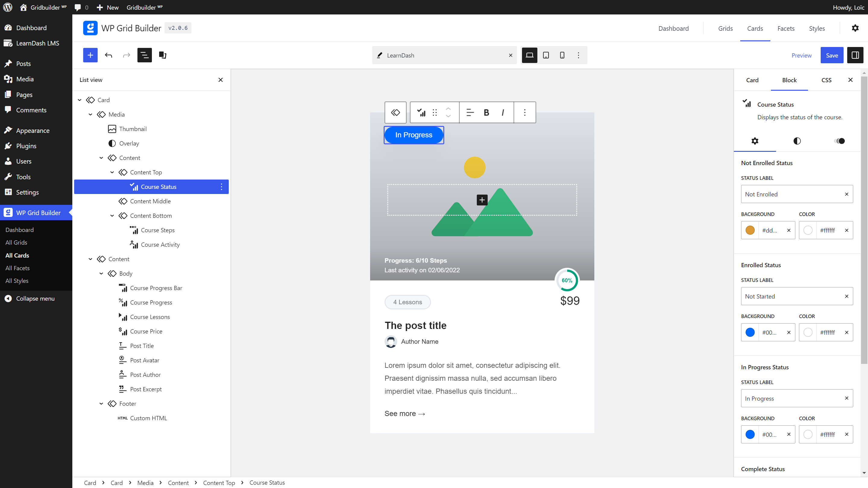Open the block inserter
This screenshot has height=488, width=868.
point(90,55)
